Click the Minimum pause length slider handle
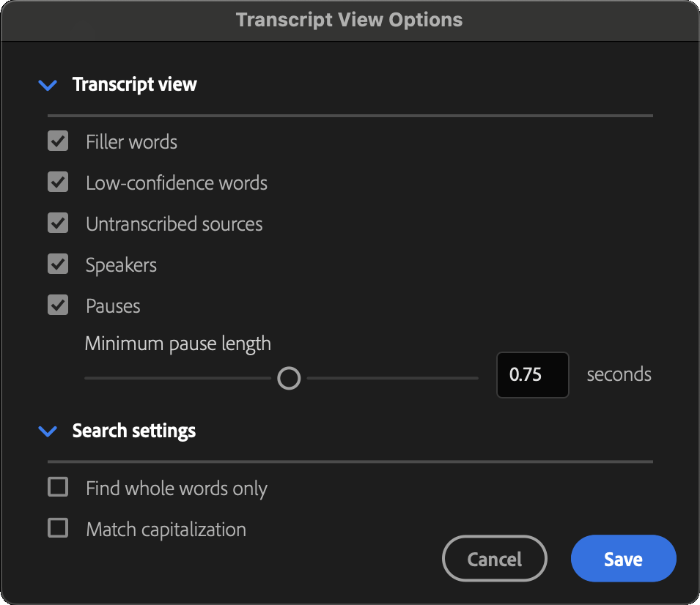The width and height of the screenshot is (700, 605). [289, 379]
